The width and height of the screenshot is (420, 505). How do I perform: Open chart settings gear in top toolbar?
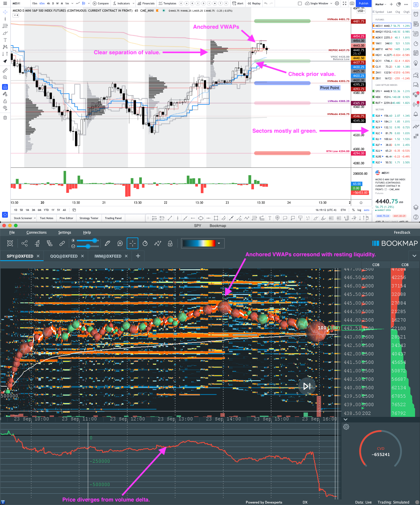point(337,4)
